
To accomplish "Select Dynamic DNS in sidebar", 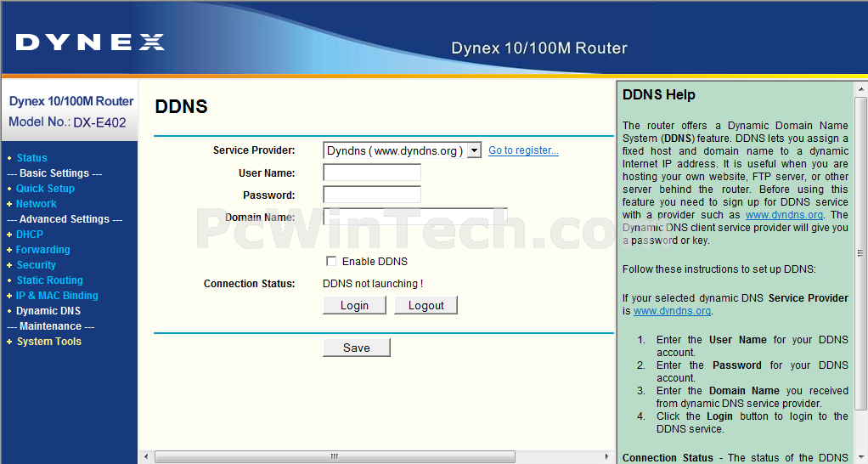I will coord(48,311).
